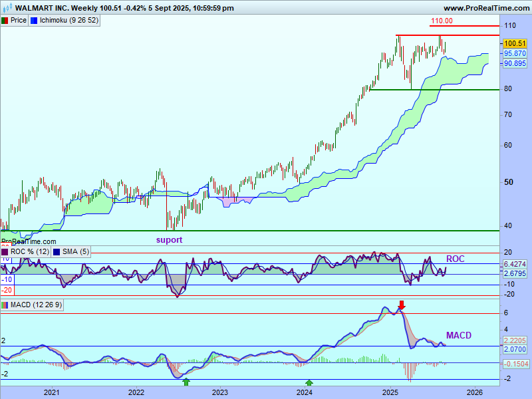532x399 pixels.
Task: Click the 50 price axis label
Action: tap(509, 182)
